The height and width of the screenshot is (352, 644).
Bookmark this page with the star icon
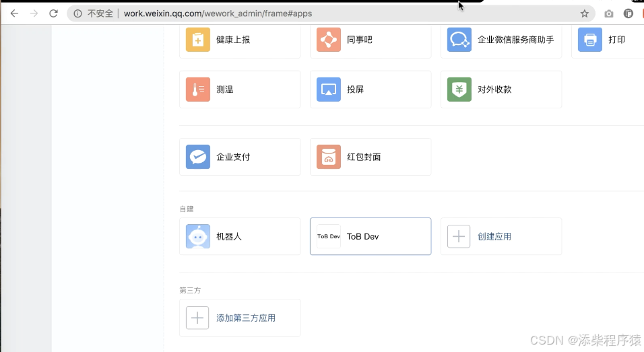pos(585,13)
